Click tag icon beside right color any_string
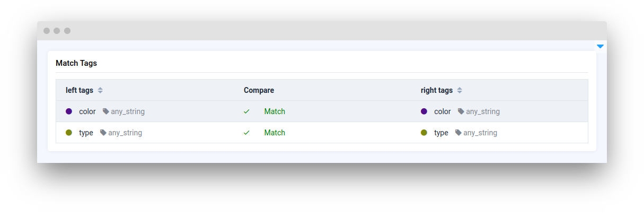644x216 pixels. point(461,111)
